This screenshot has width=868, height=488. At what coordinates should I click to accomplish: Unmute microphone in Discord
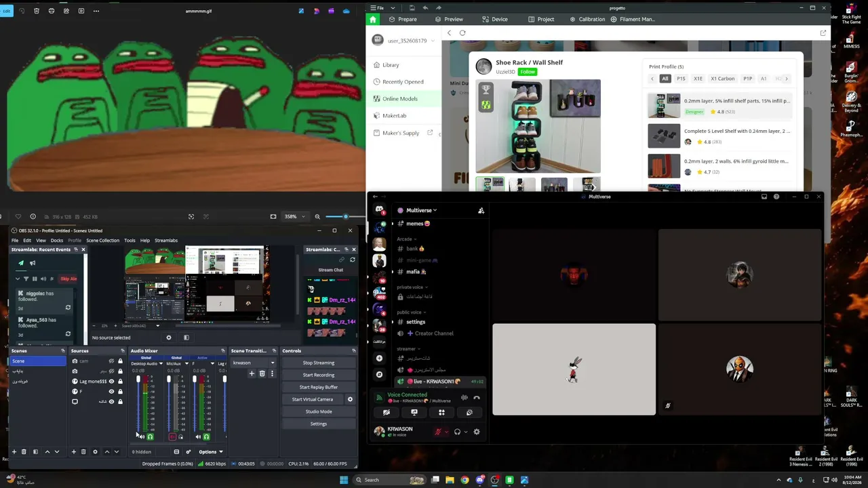point(438,432)
